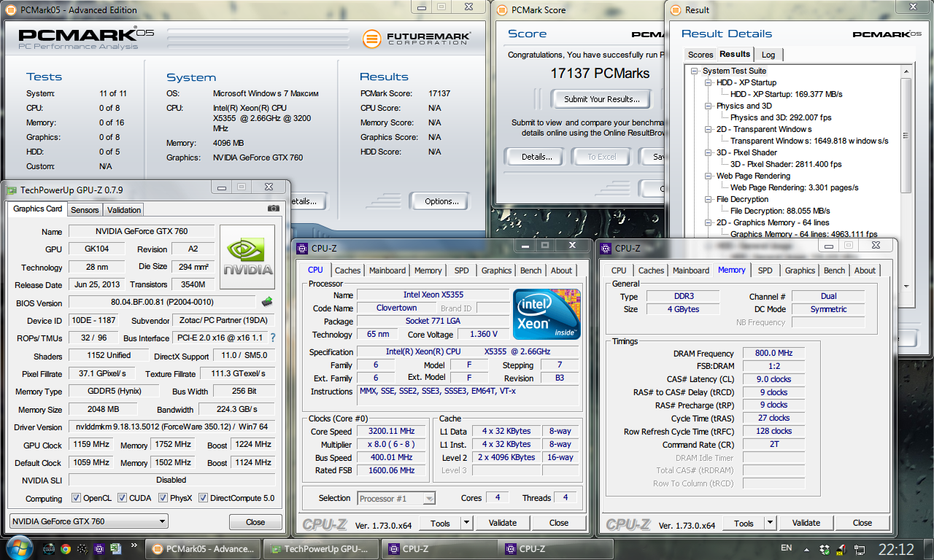Open the Mainboard tab in left CPU-Z
The image size is (934, 560).
tap(387, 271)
